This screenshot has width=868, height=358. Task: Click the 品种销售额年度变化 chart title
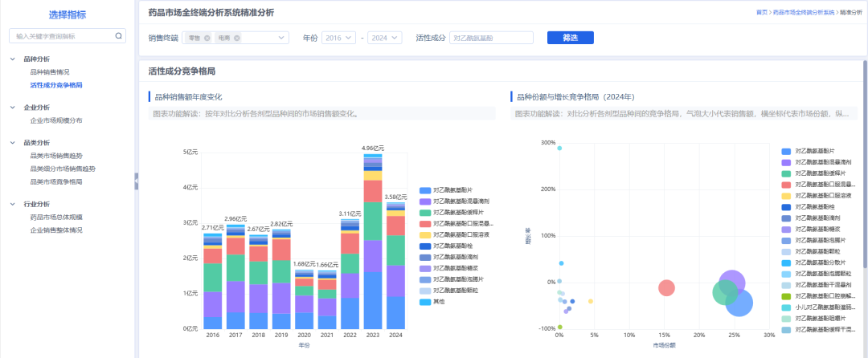click(188, 96)
